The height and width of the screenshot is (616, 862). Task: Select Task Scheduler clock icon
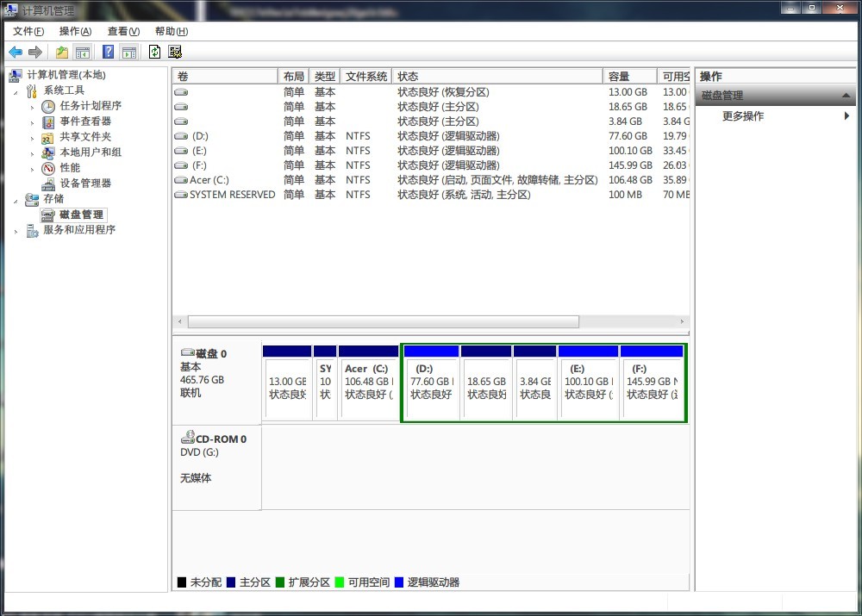pyautogui.click(x=48, y=106)
